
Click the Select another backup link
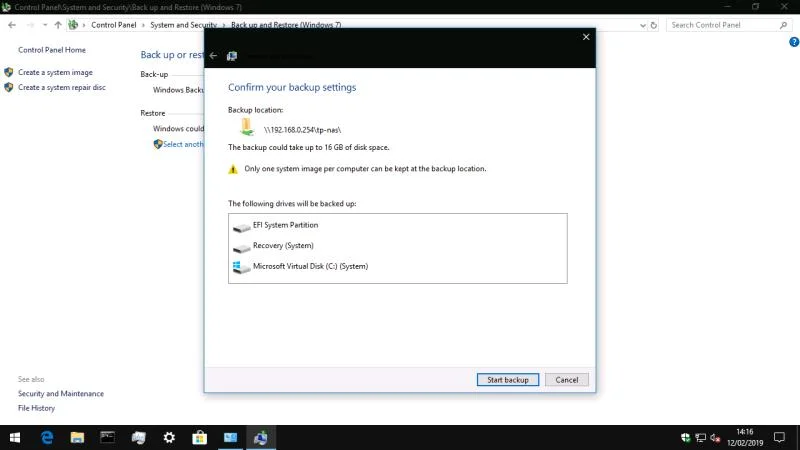(183, 144)
